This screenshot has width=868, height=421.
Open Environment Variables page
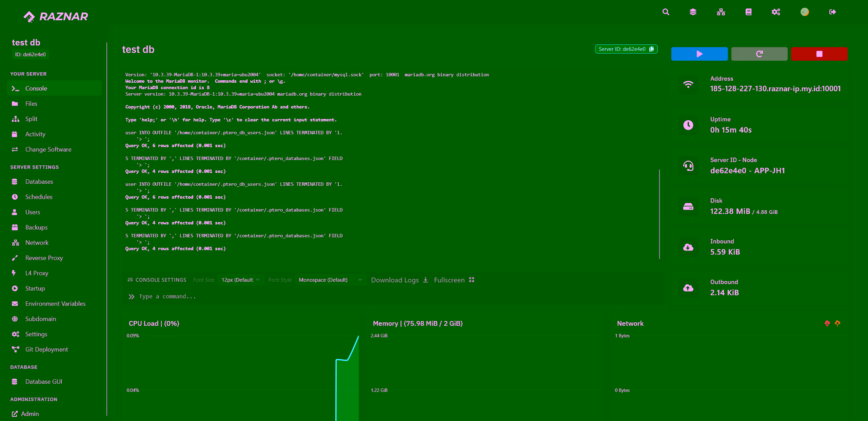[54, 303]
